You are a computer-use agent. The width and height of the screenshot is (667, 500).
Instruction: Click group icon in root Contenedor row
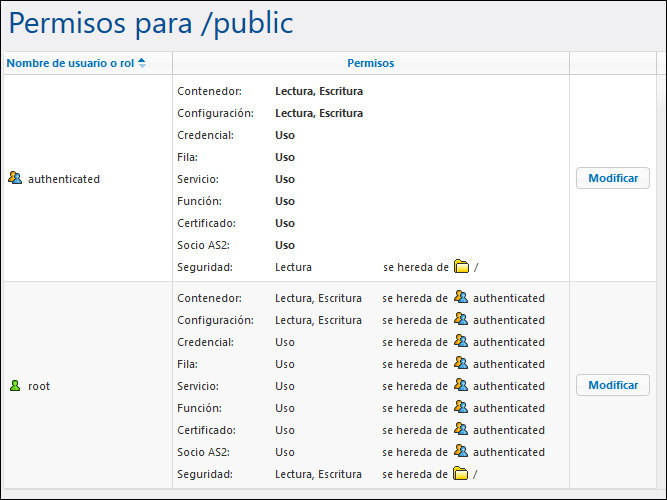coord(461,297)
